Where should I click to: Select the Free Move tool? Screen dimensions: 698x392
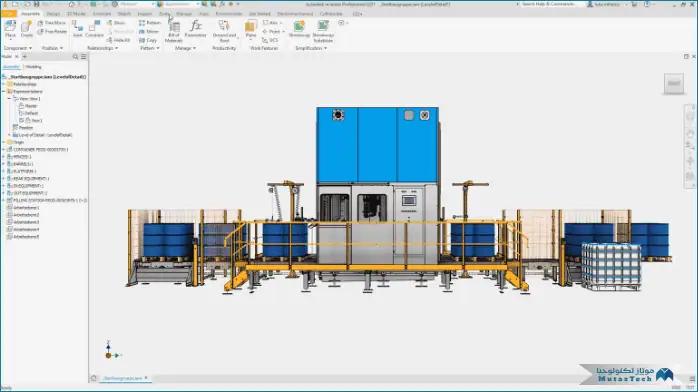tap(52, 23)
